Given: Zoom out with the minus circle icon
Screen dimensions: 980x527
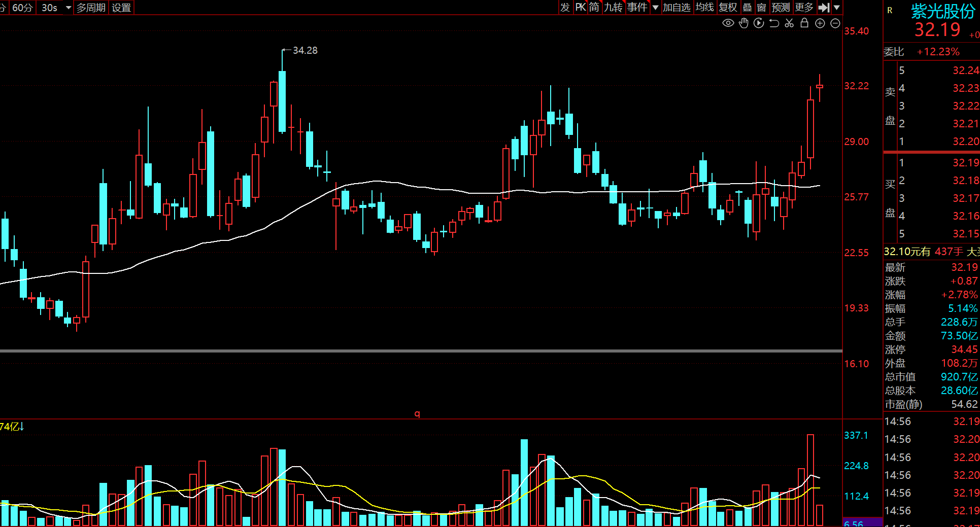Looking at the screenshot, I should point(835,23).
